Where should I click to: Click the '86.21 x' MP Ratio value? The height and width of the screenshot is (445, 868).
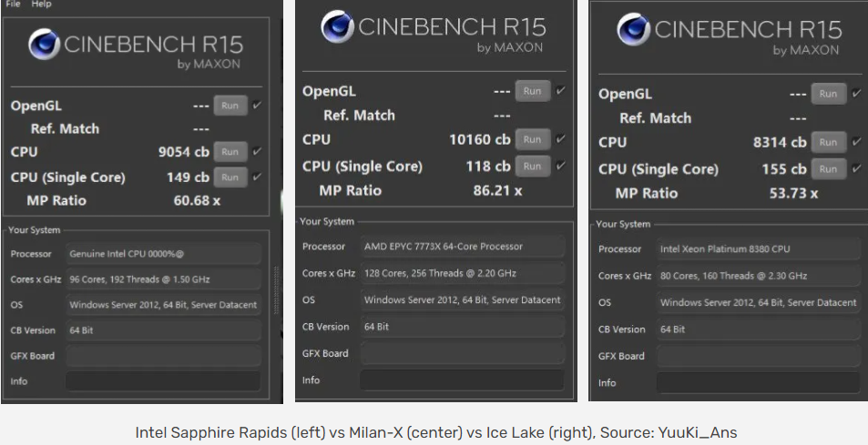point(497,191)
